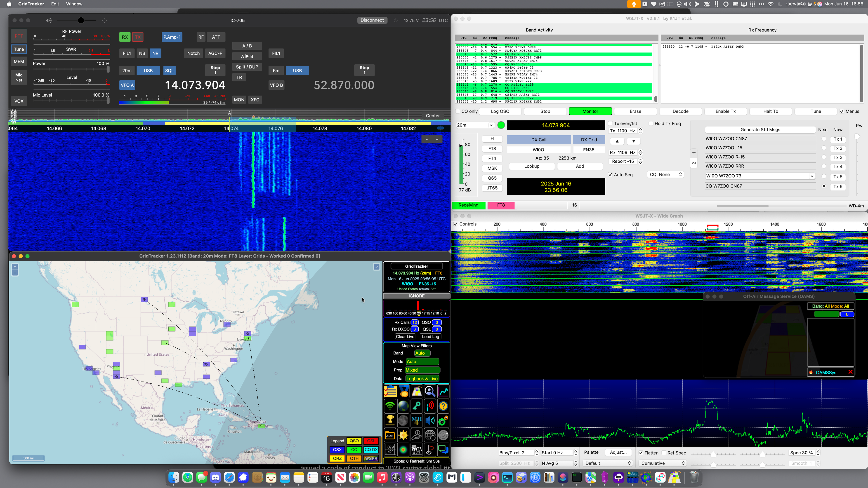The height and width of the screenshot is (488, 868).
Task: Select Tx 1 Next radio button
Action: [x=824, y=139]
